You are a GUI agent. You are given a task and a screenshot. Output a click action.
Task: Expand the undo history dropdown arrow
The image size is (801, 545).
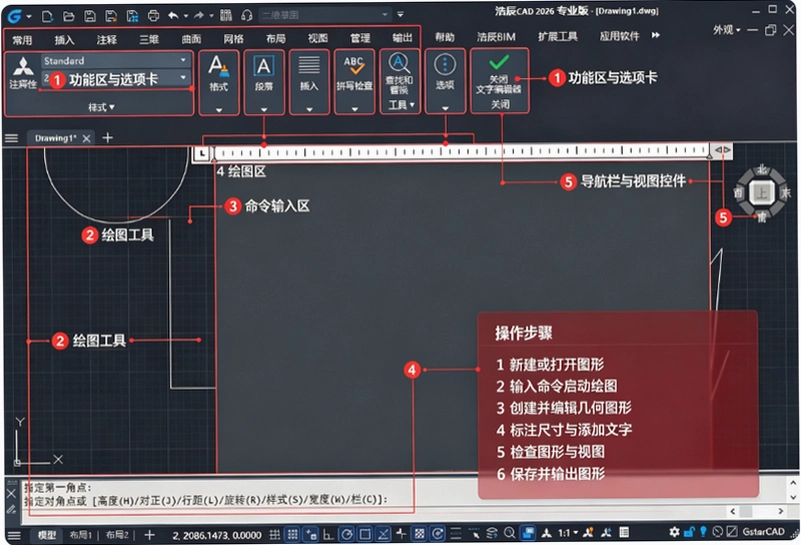186,16
